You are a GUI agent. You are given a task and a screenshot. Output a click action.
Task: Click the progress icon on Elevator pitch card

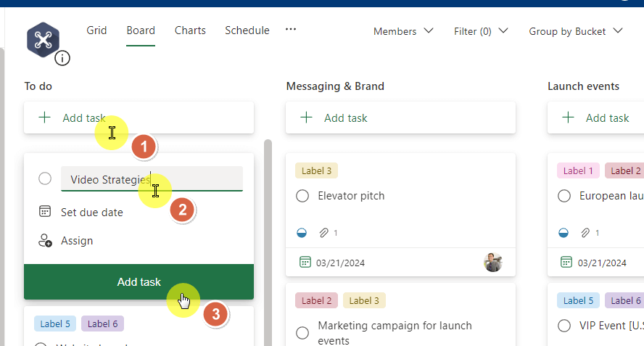click(x=302, y=233)
